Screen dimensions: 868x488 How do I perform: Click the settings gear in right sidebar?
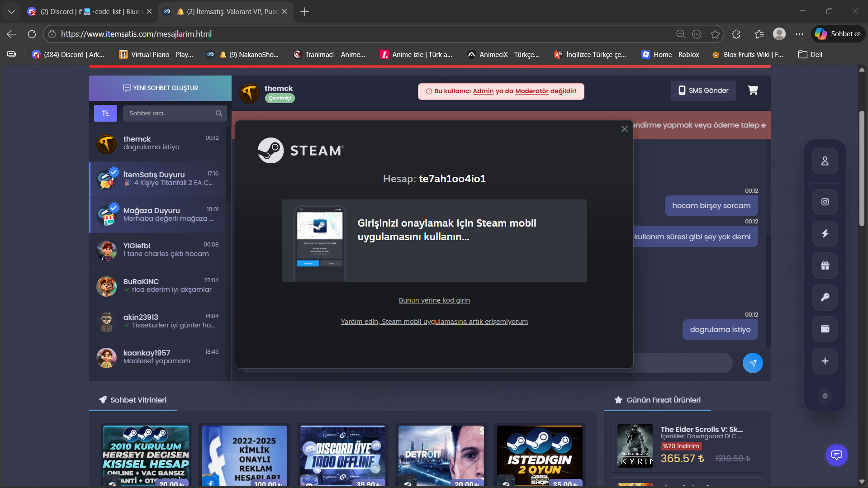[x=825, y=396]
